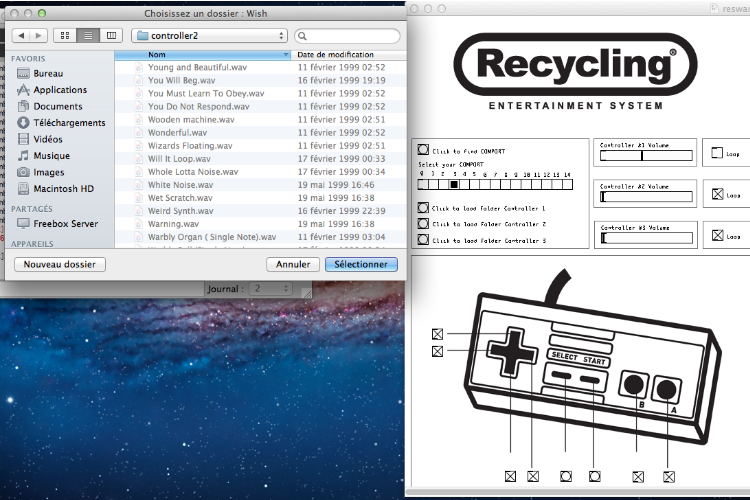
Task: Click the Nom column sort arrow
Action: coord(286,55)
